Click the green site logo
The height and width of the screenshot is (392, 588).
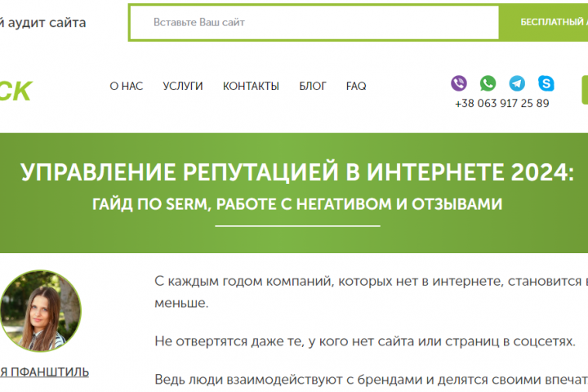[16, 91]
